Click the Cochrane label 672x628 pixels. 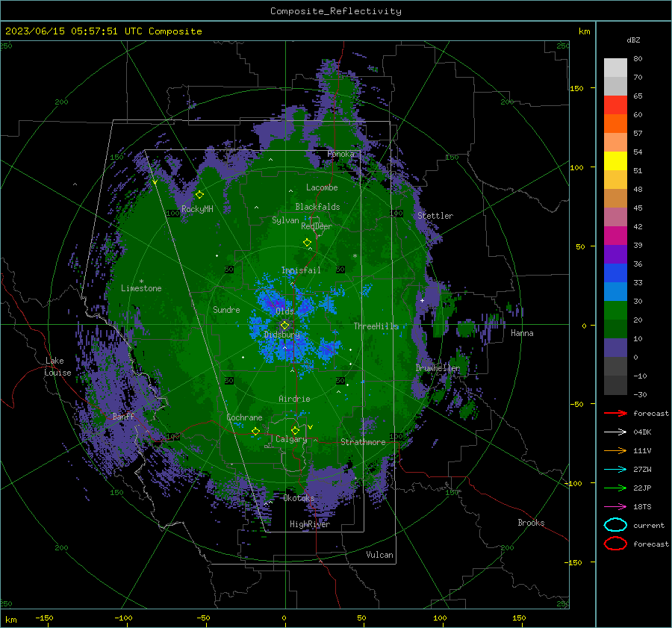(244, 417)
